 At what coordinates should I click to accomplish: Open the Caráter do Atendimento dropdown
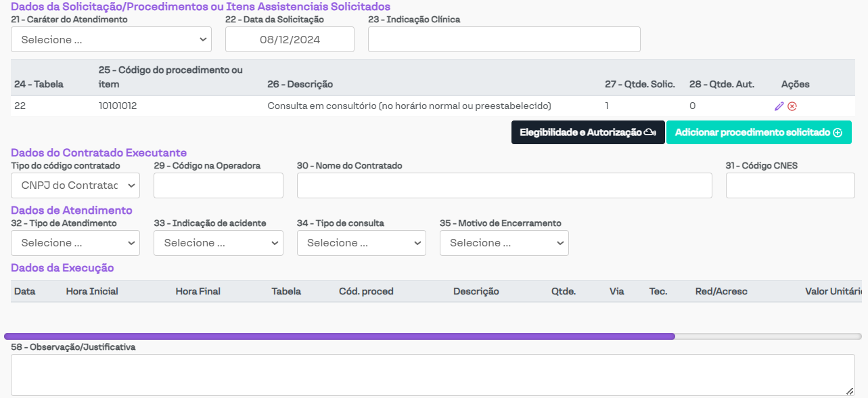pyautogui.click(x=111, y=40)
